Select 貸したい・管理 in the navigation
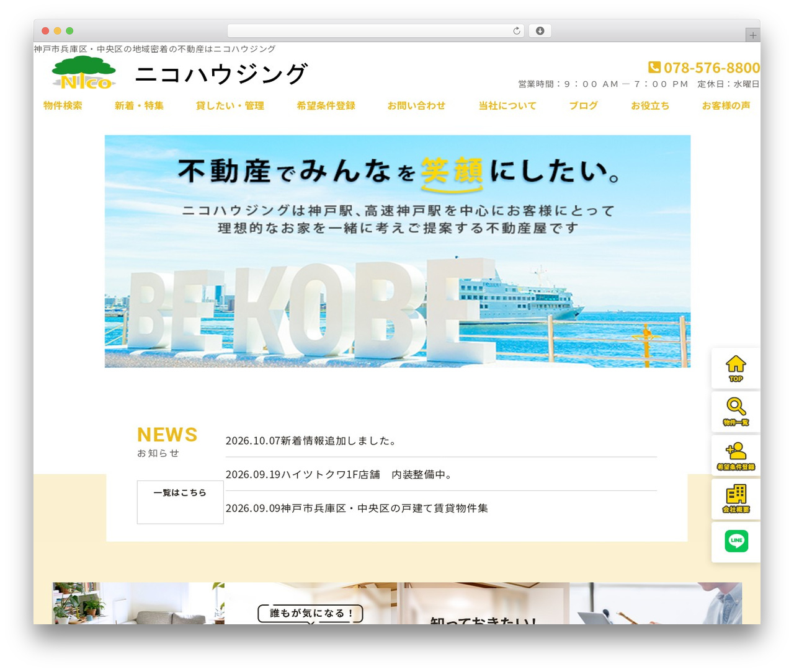This screenshot has height=672, width=794. (230, 106)
